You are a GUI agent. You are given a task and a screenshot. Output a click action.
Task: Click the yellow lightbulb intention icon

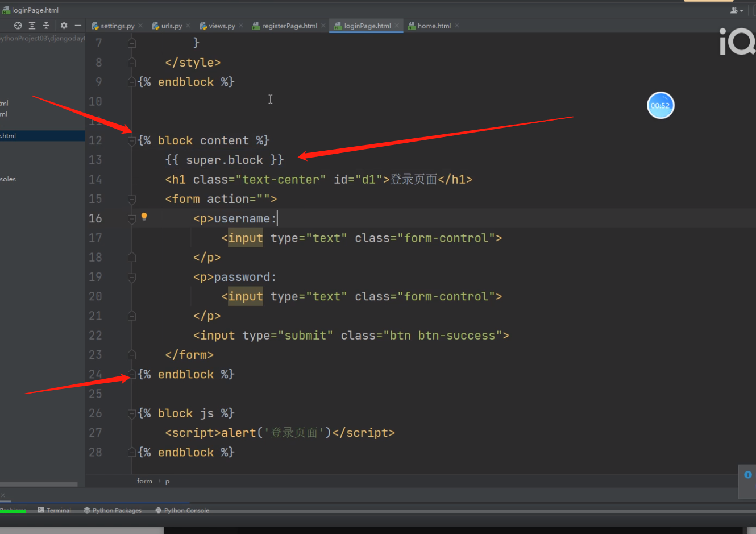pos(144,217)
